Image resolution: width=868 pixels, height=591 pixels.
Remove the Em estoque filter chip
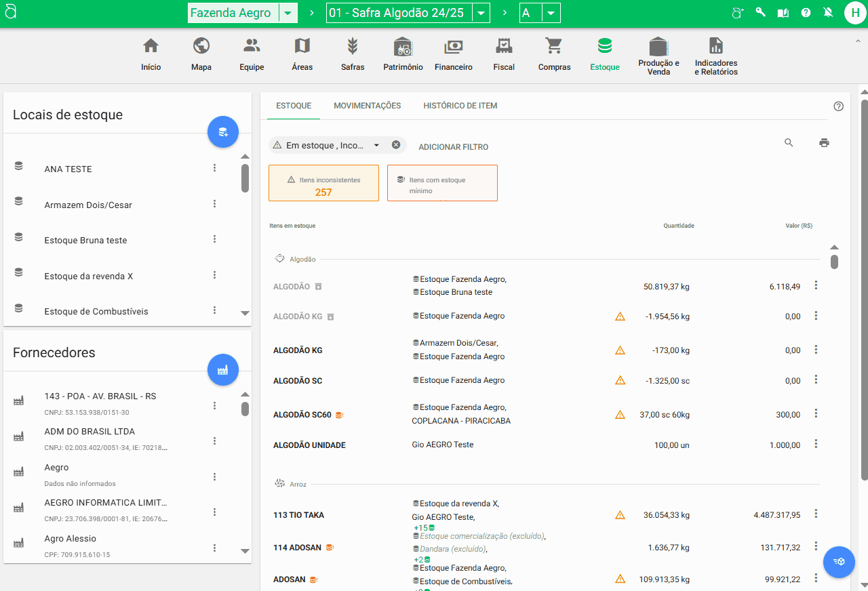coord(396,145)
